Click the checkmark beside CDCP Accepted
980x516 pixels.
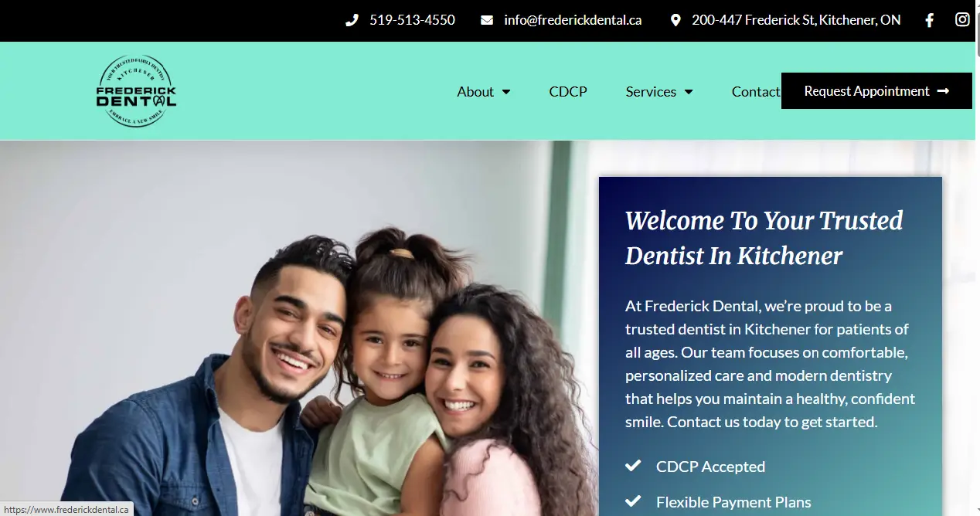[x=633, y=466]
